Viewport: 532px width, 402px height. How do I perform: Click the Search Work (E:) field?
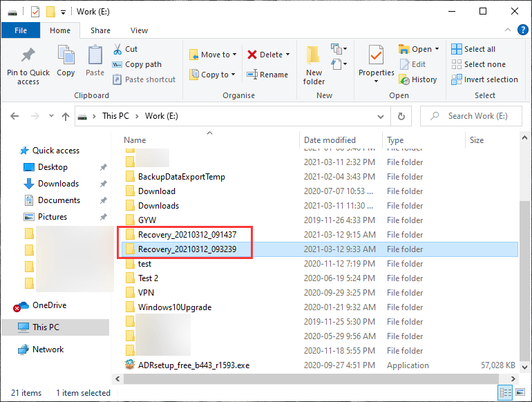point(471,116)
